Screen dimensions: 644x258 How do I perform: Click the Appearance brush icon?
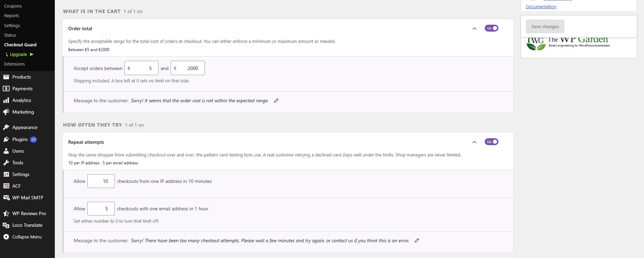pyautogui.click(x=6, y=127)
